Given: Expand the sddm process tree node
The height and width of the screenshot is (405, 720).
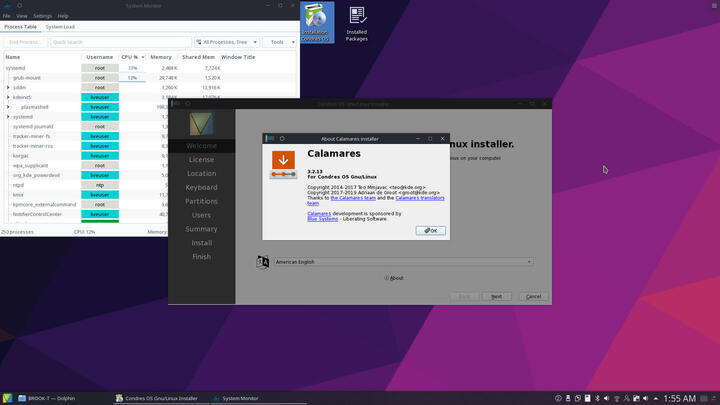Looking at the screenshot, I should 8,87.
